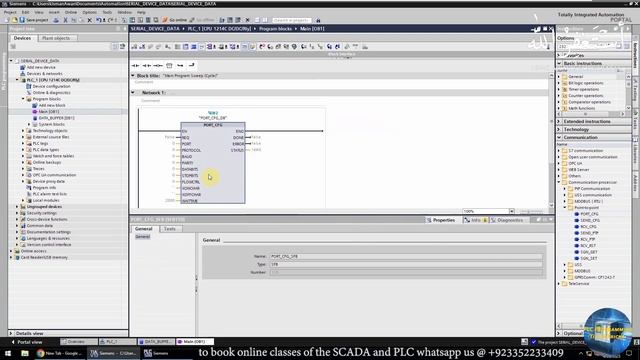This screenshot has height=360, width=640.
Task: Switch to Texts tab in properties
Action: [x=169, y=229]
